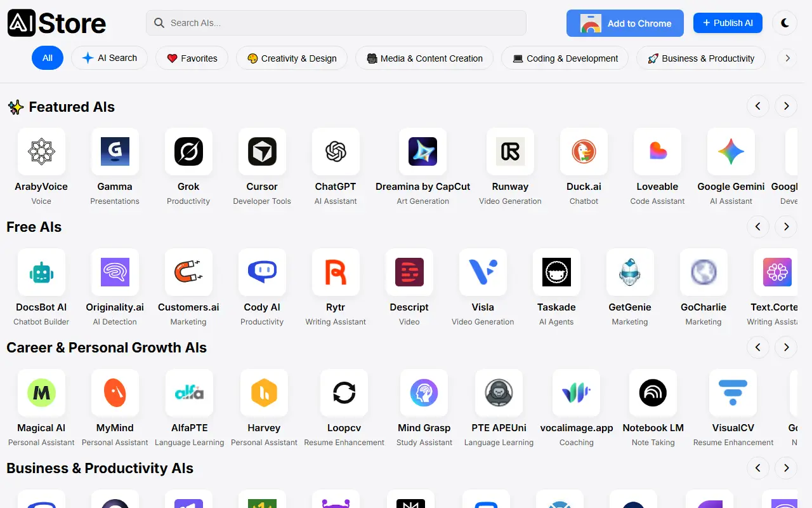This screenshot has height=508, width=812.
Task: Open the Cody AI icon
Action: (262, 272)
